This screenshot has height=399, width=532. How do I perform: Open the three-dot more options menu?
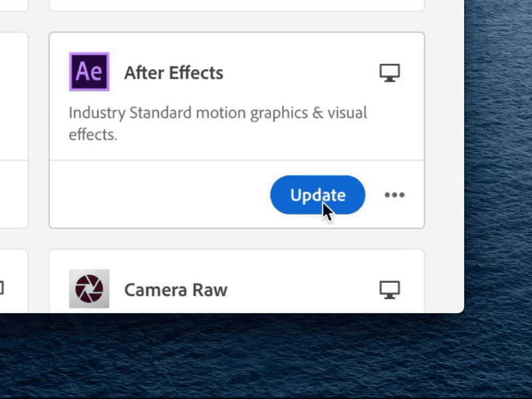click(394, 195)
